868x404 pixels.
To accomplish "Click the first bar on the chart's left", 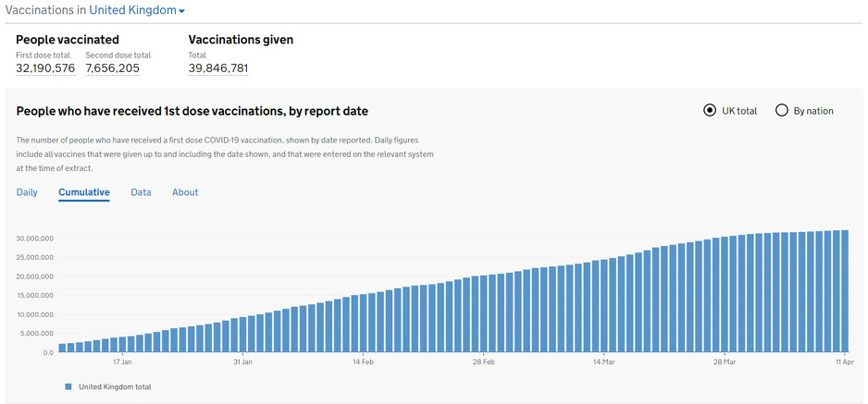I will [x=62, y=348].
